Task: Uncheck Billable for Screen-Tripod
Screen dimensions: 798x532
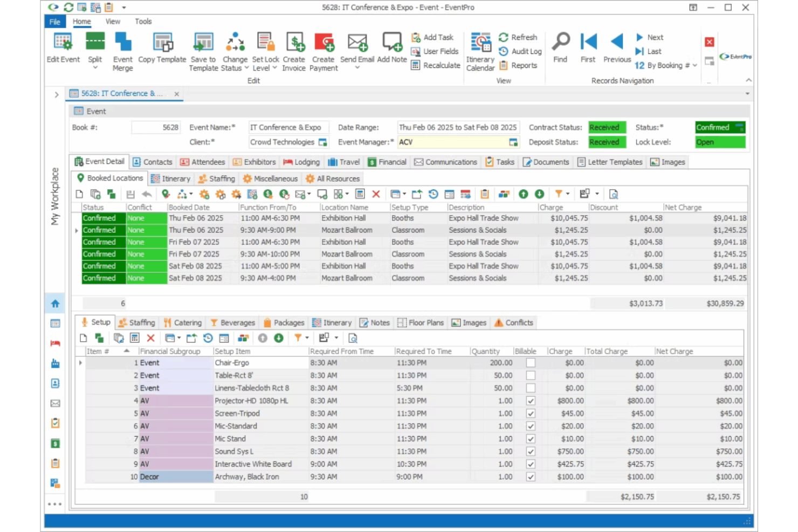Action: [531, 413]
